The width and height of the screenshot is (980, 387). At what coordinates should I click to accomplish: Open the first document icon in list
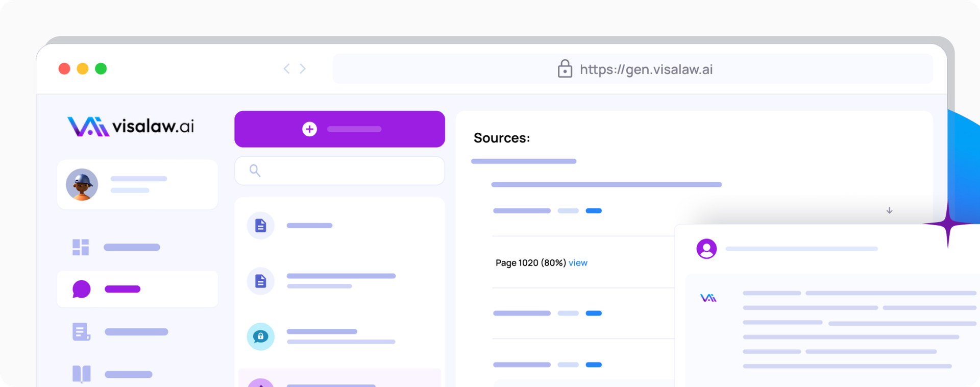click(x=261, y=225)
